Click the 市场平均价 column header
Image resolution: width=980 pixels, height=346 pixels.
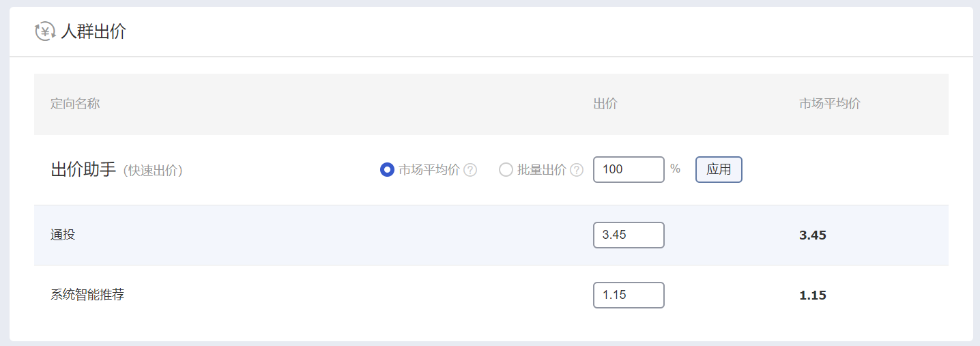coord(830,104)
